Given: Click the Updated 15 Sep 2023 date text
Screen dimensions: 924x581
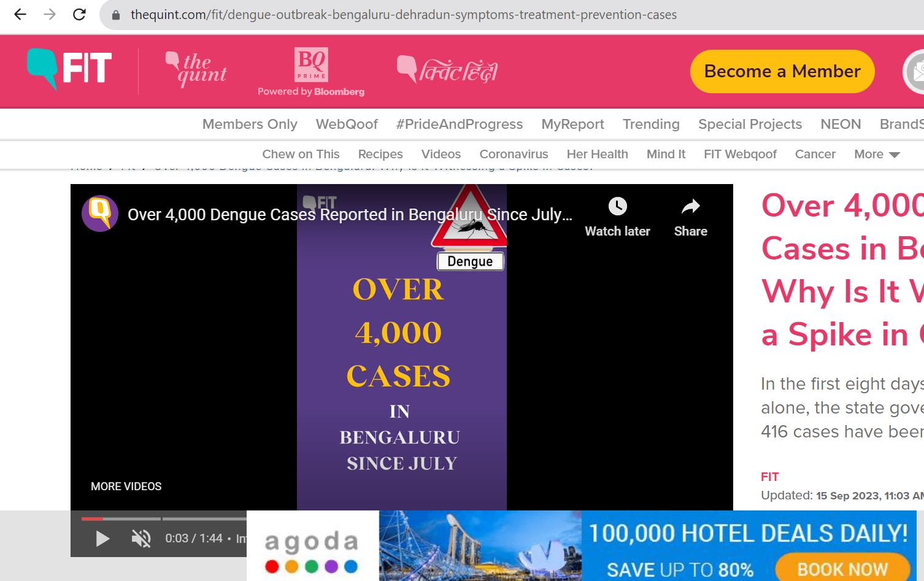Looking at the screenshot, I should pos(842,496).
